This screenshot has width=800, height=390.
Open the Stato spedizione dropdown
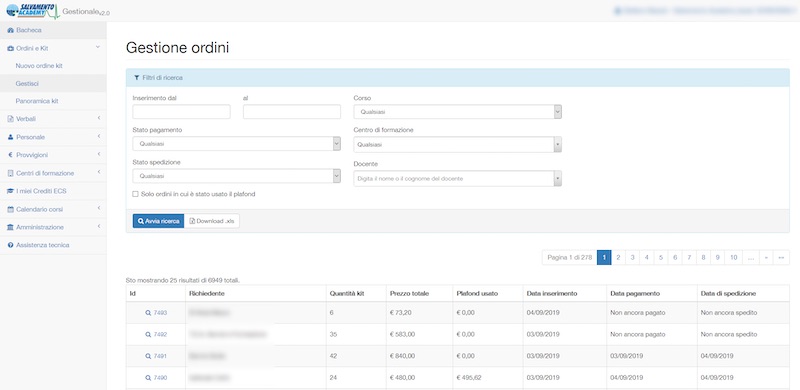(236, 176)
